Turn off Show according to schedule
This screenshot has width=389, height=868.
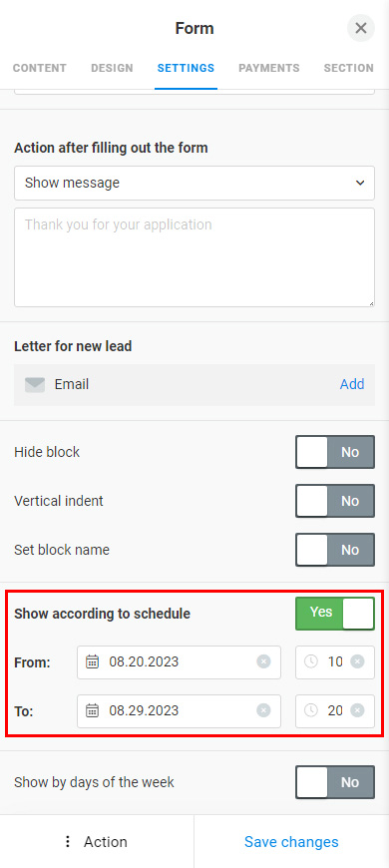[x=335, y=613]
